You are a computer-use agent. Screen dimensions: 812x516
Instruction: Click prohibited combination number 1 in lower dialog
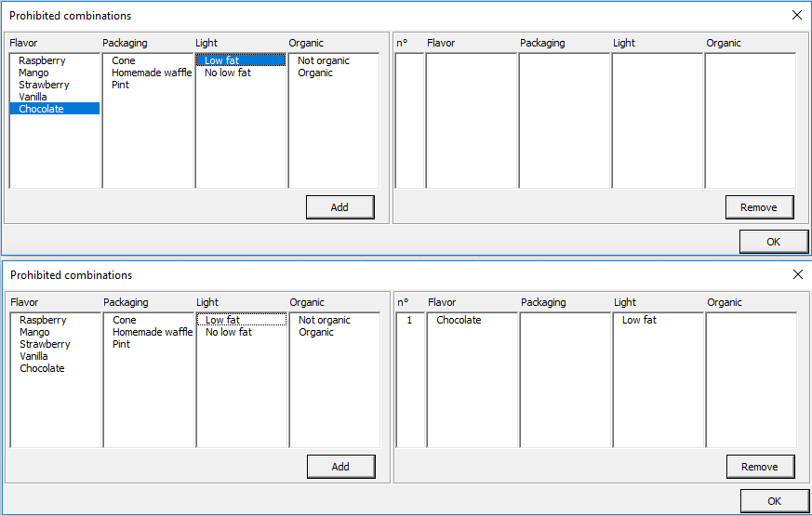(409, 320)
